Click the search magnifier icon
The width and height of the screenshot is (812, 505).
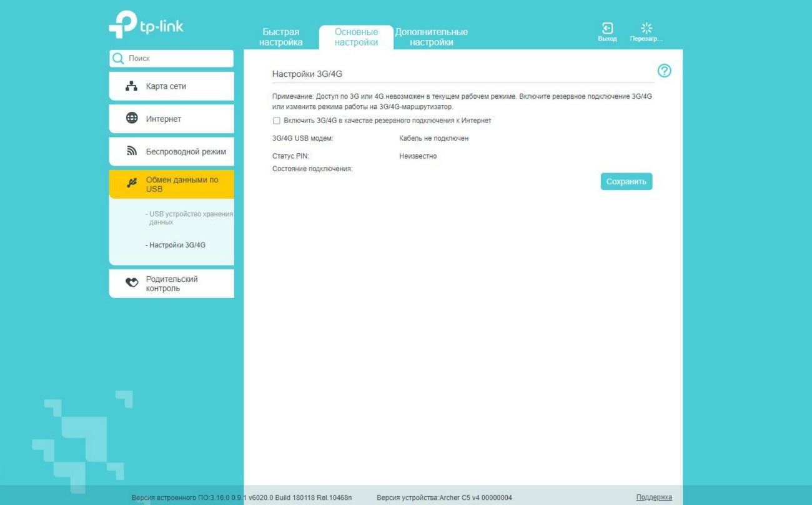[x=118, y=59]
